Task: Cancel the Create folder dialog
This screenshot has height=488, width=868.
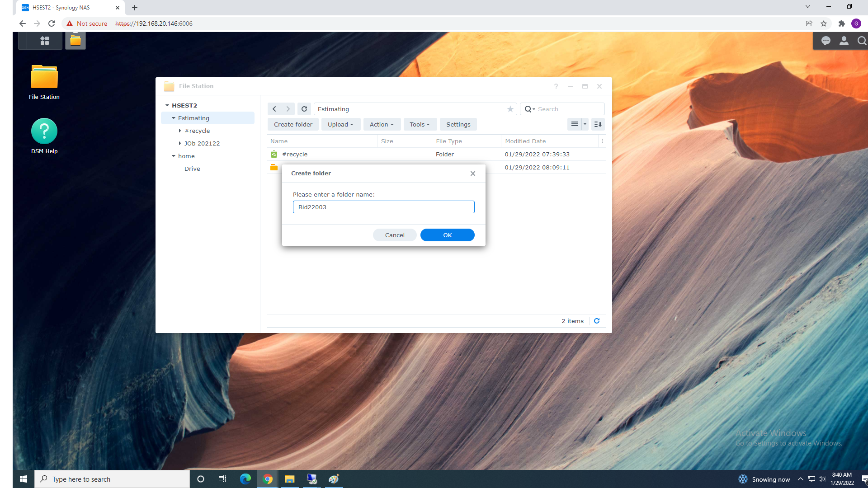Action: pos(394,235)
